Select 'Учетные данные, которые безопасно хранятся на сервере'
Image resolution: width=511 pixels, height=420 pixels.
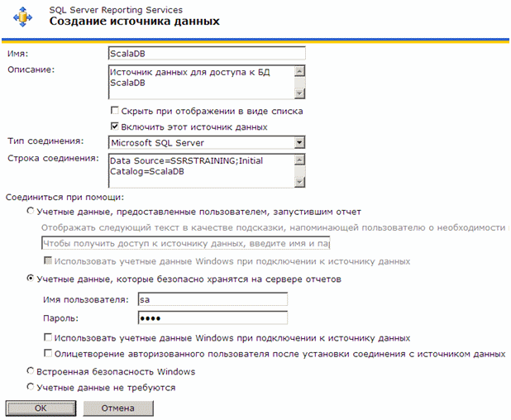click(x=31, y=279)
